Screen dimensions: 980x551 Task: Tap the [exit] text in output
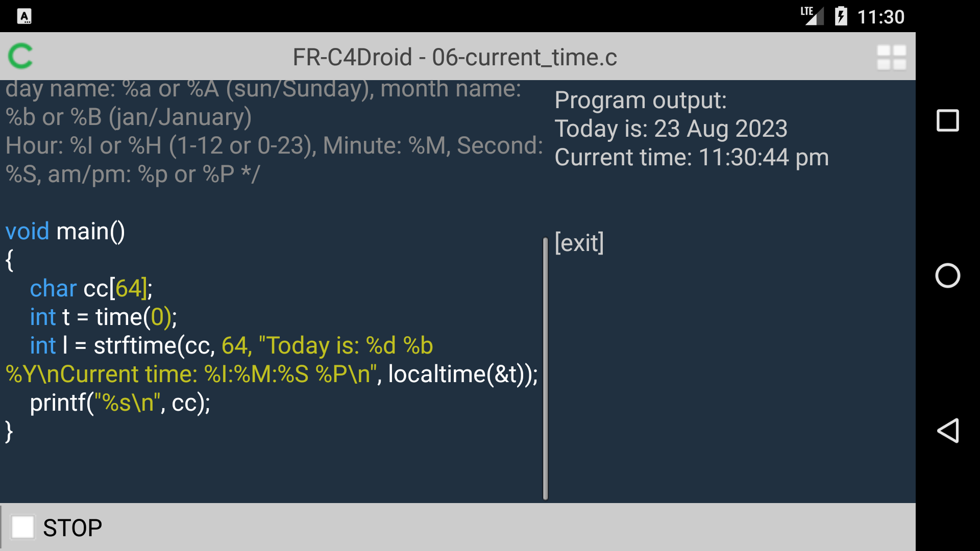579,243
